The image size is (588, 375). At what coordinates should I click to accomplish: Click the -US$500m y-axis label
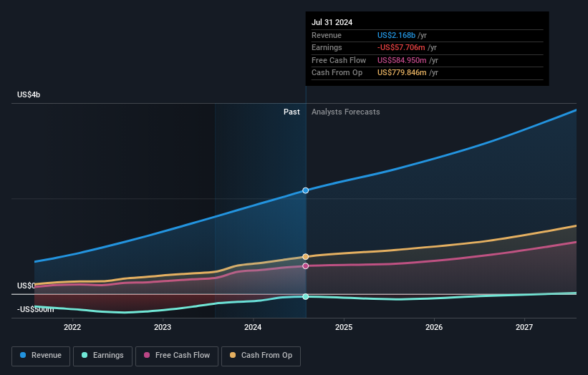36,309
